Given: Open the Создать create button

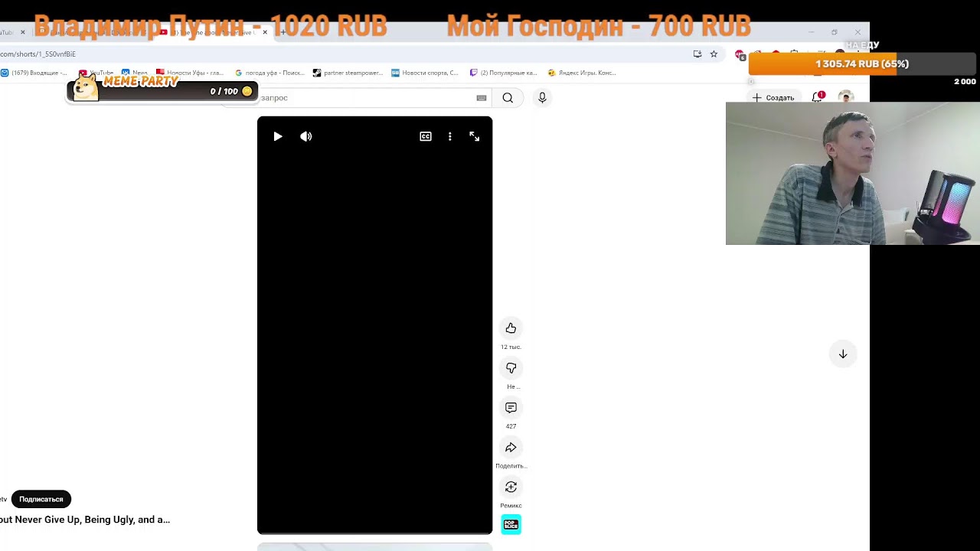Looking at the screenshot, I should point(773,98).
